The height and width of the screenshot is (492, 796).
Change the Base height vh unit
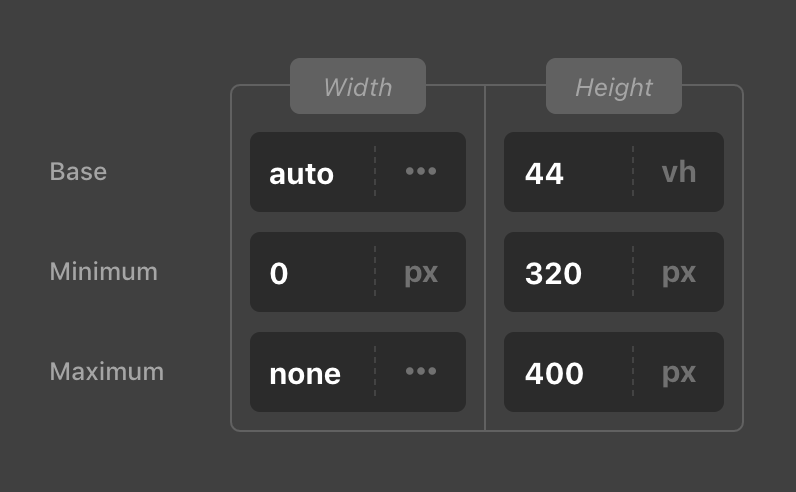pyautogui.click(x=678, y=172)
